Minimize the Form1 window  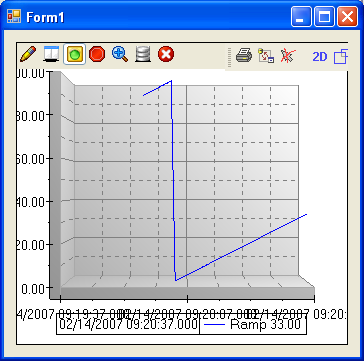point(301,16)
